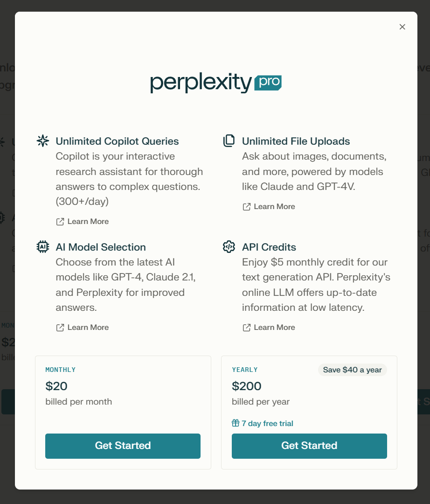Open Learn More for Unlimited File Uploads
Screen dimensions: 430x504
[x=274, y=207]
